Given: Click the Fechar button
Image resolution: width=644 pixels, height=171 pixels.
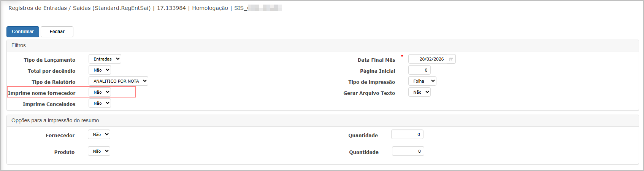Looking at the screenshot, I should click(x=57, y=32).
